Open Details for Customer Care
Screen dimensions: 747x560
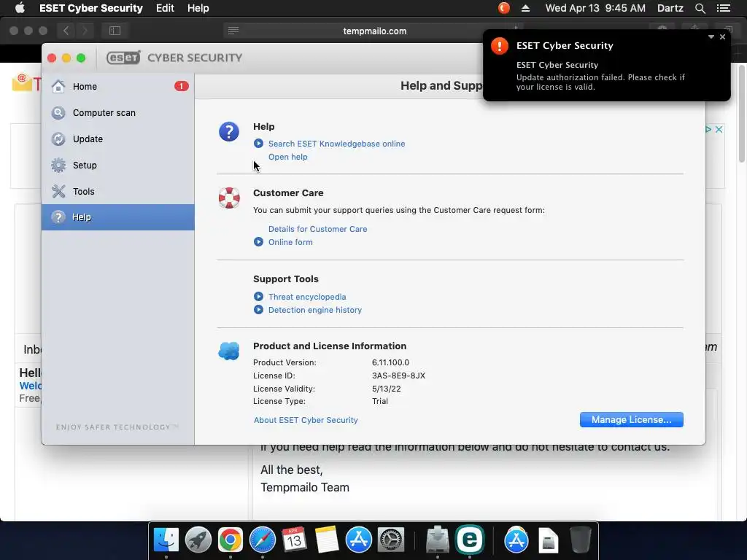pos(318,229)
